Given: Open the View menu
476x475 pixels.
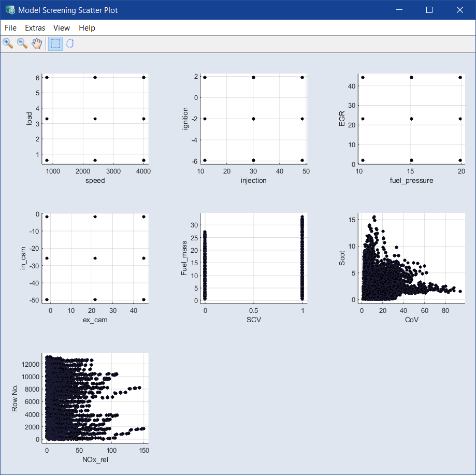Looking at the screenshot, I should click(x=62, y=28).
